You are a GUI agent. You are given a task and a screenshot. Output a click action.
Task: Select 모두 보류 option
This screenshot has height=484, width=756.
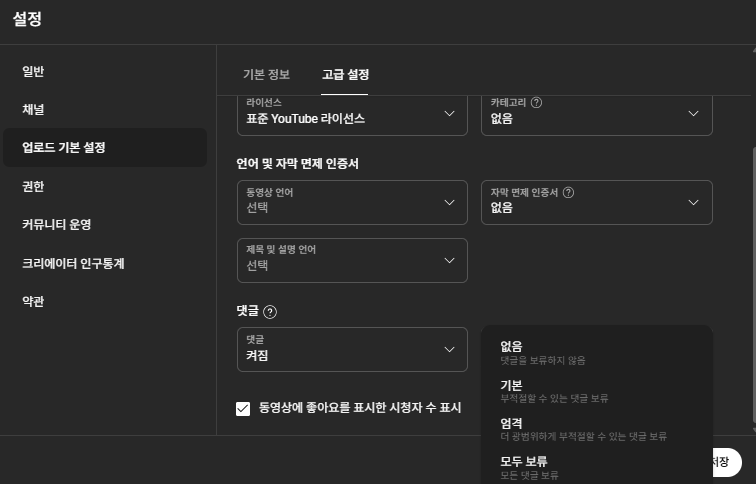pyautogui.click(x=597, y=467)
